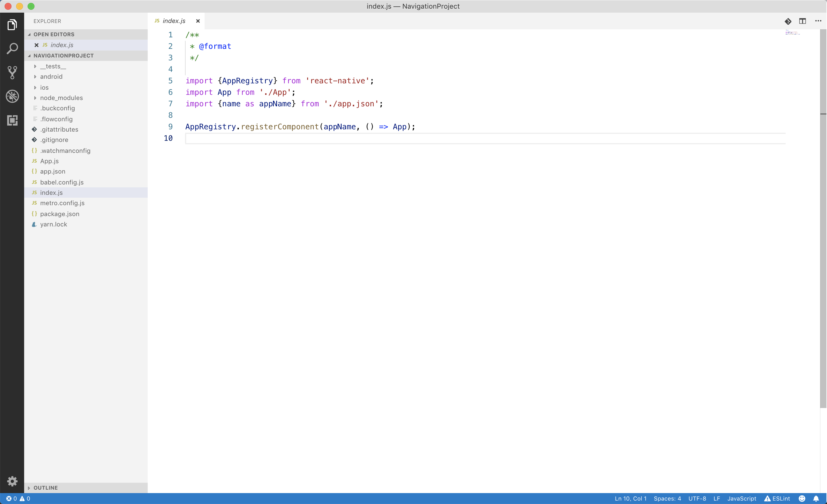Click Ln 10, Col 1 to go to line
827x504 pixels.
(x=630, y=498)
